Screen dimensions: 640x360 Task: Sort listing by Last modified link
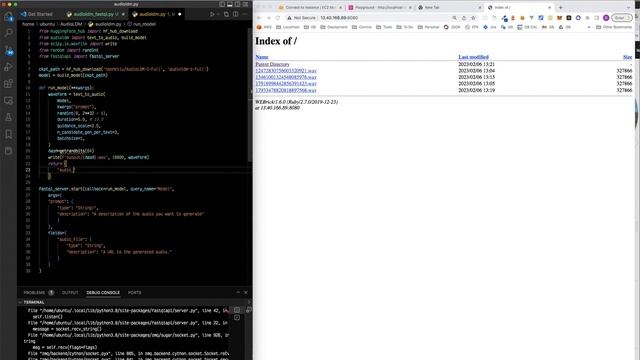pos(473,57)
